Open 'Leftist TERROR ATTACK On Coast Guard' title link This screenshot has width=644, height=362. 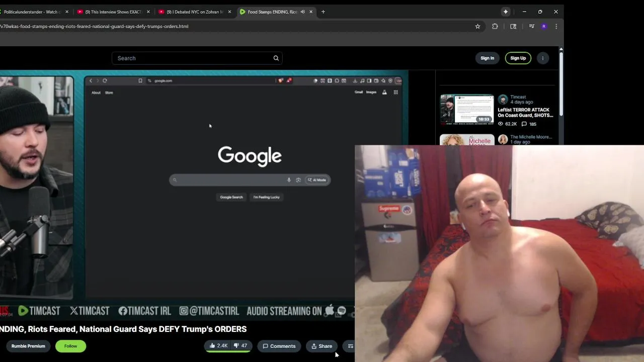coord(525,113)
